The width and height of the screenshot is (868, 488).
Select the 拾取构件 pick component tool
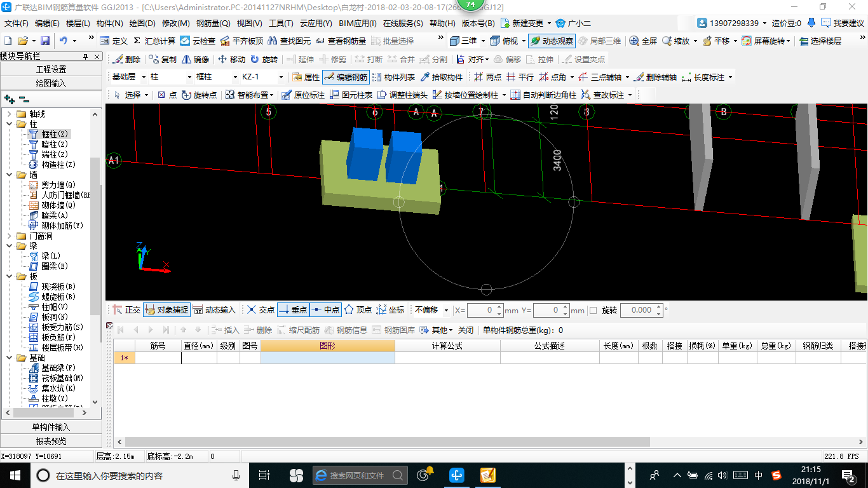(442, 77)
